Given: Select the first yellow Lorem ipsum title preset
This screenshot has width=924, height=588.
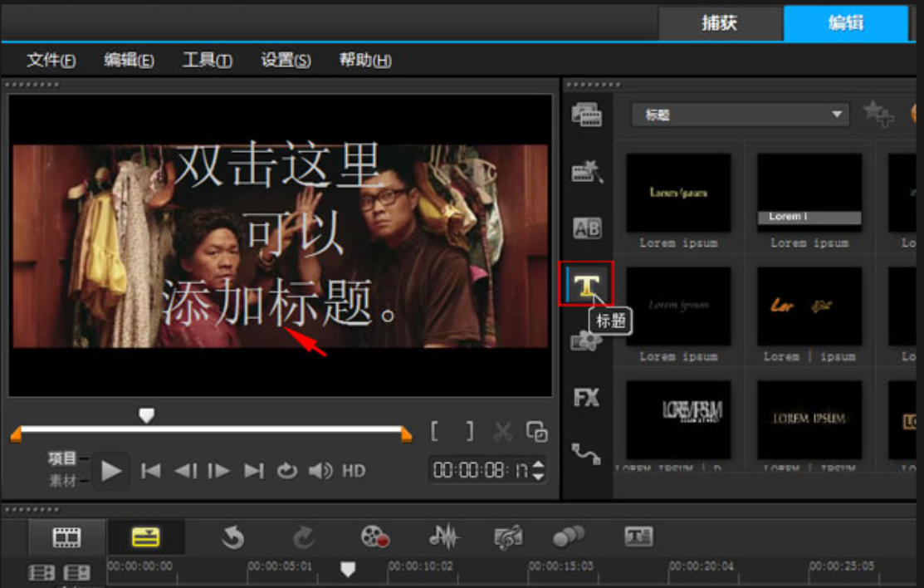Looking at the screenshot, I should 678,193.
